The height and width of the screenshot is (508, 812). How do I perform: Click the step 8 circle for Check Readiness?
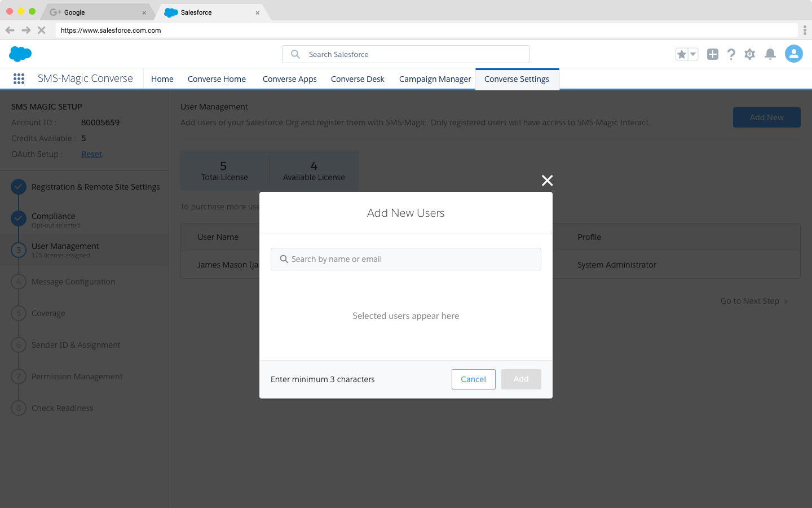19,408
